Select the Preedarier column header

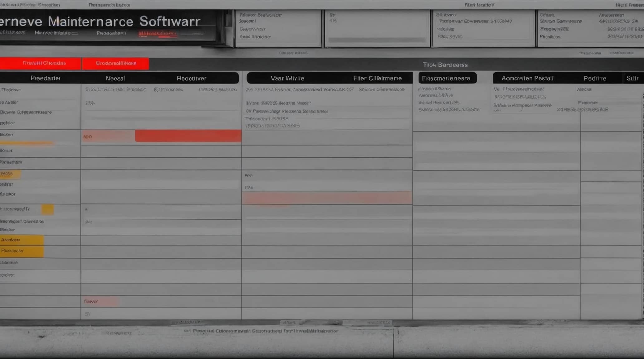(x=46, y=78)
